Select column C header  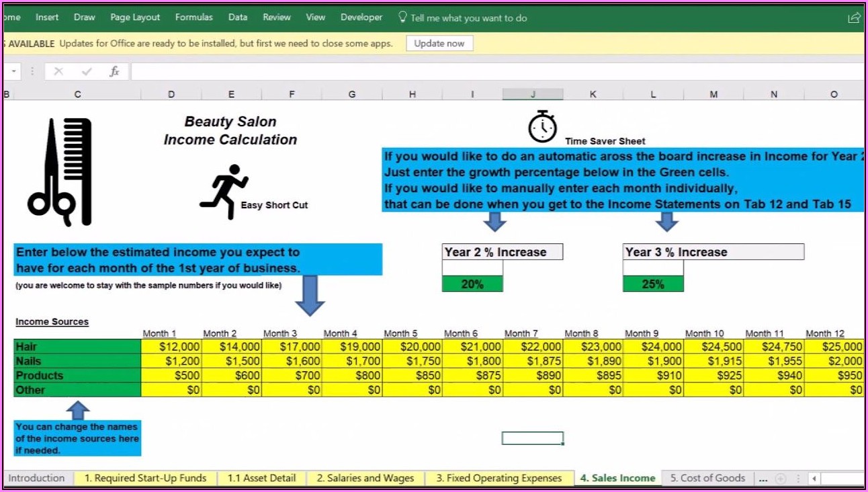pos(77,95)
